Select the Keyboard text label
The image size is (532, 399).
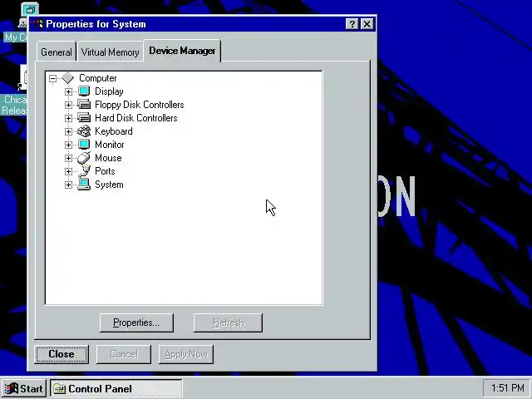[114, 131]
